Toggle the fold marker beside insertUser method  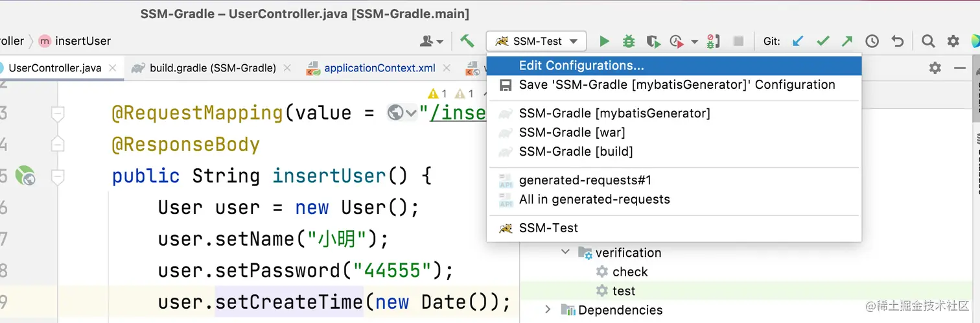[x=58, y=175]
